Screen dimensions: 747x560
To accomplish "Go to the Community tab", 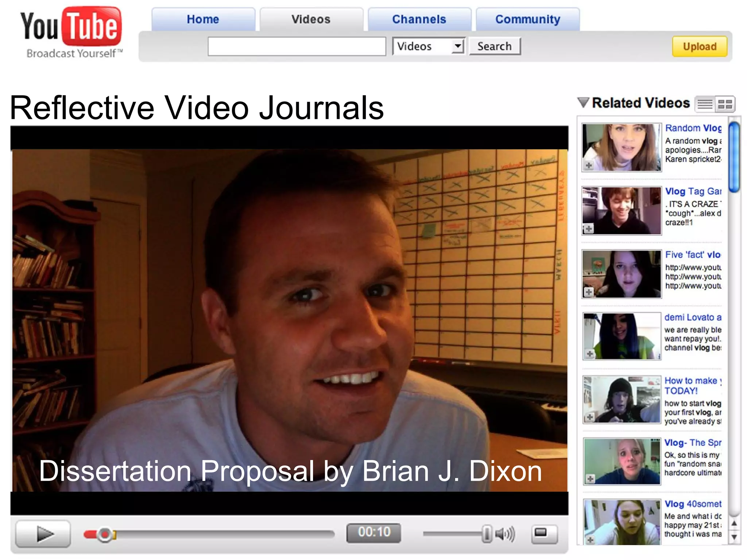I will tap(527, 19).
